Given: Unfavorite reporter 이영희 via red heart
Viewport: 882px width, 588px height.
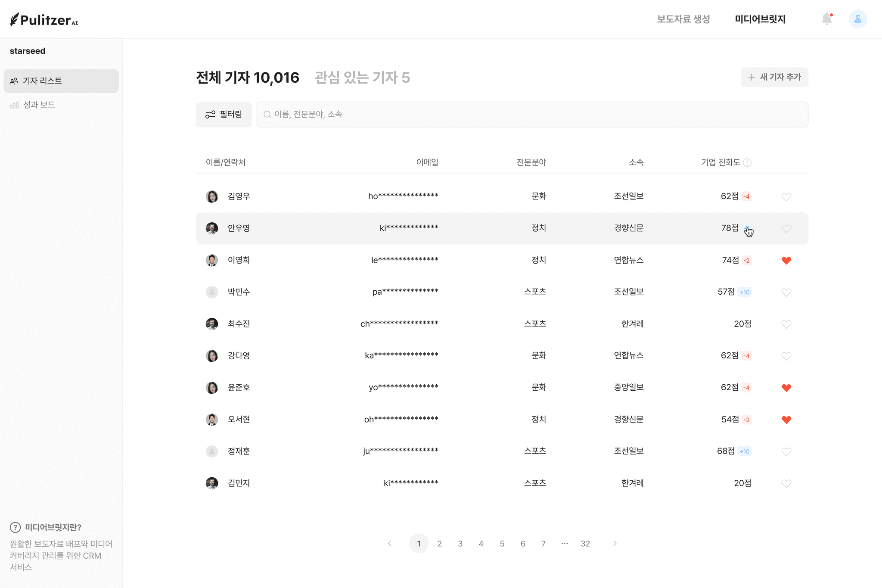Looking at the screenshot, I should click(x=786, y=261).
